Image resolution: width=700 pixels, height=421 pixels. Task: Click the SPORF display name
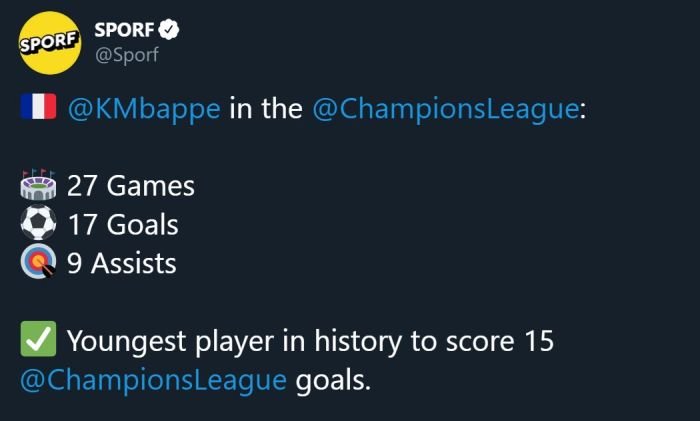point(124,30)
